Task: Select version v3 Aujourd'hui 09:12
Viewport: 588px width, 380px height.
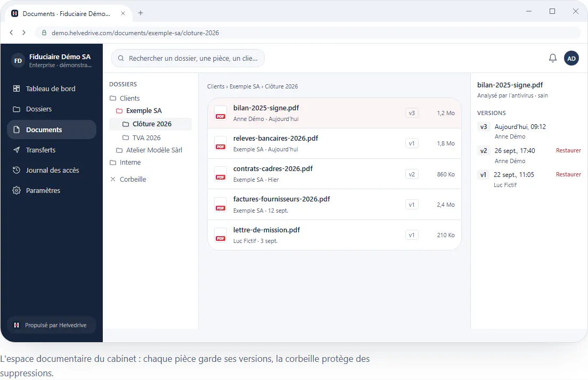Action: (x=529, y=131)
